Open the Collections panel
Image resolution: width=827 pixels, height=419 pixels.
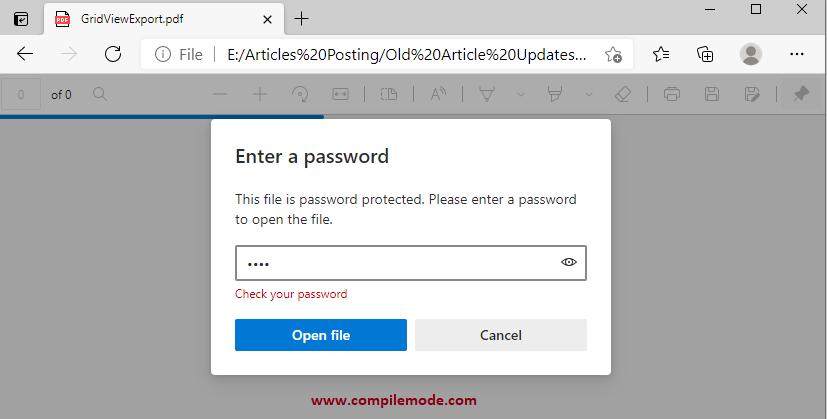click(x=705, y=54)
